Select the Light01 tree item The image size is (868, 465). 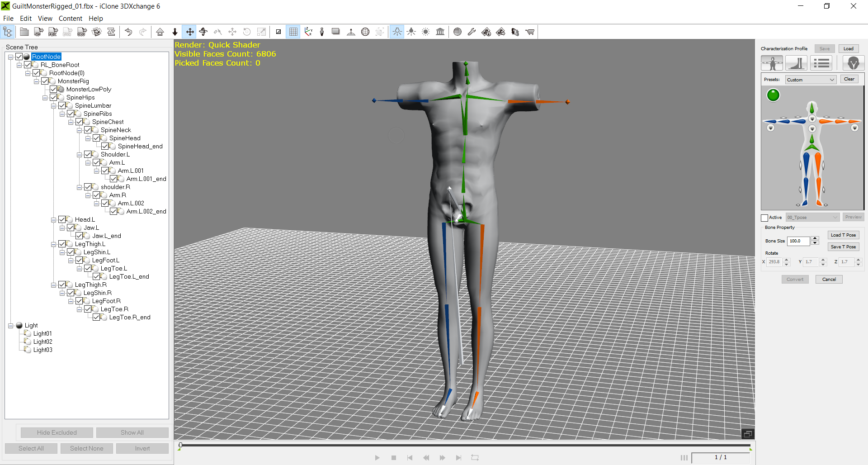pyautogui.click(x=42, y=334)
